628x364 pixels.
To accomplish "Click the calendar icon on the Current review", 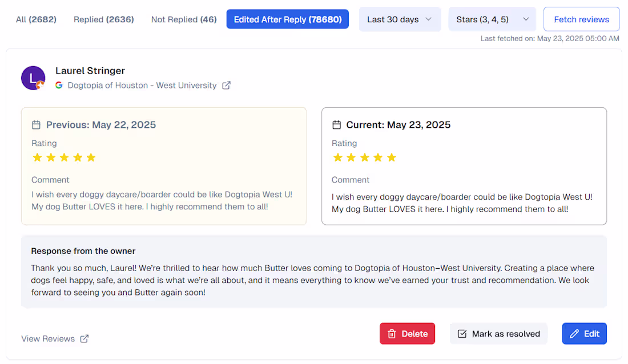I will (x=336, y=124).
